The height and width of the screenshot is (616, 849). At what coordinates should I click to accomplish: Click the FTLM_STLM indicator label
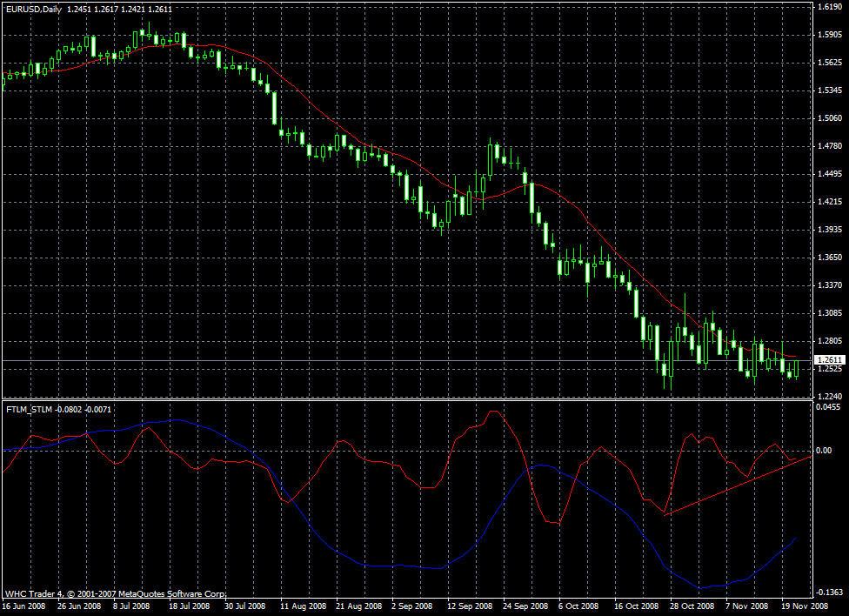point(30,408)
